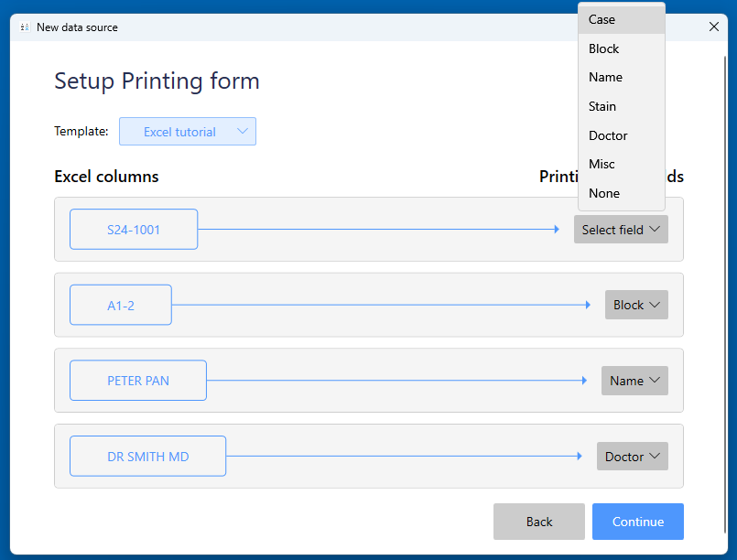Click the app icon in title bar
This screenshot has height=560, width=737.
click(25, 27)
